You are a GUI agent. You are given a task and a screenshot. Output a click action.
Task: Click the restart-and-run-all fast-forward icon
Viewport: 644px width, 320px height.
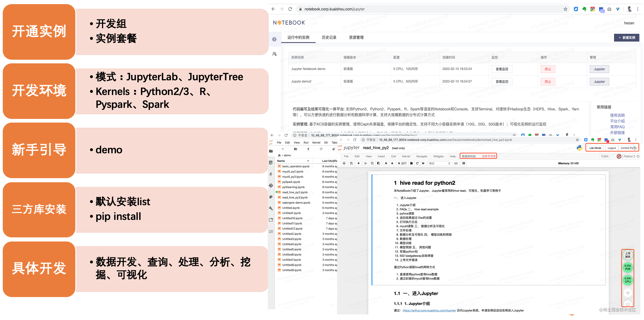point(423,163)
